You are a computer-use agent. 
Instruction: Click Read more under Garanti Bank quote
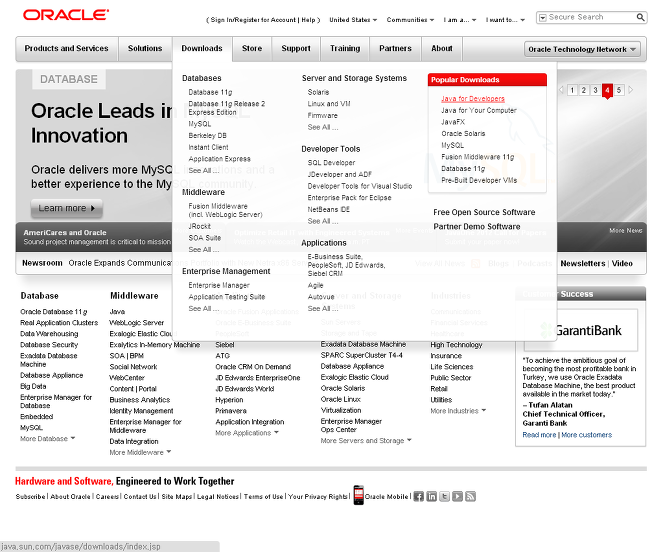[x=539, y=435]
